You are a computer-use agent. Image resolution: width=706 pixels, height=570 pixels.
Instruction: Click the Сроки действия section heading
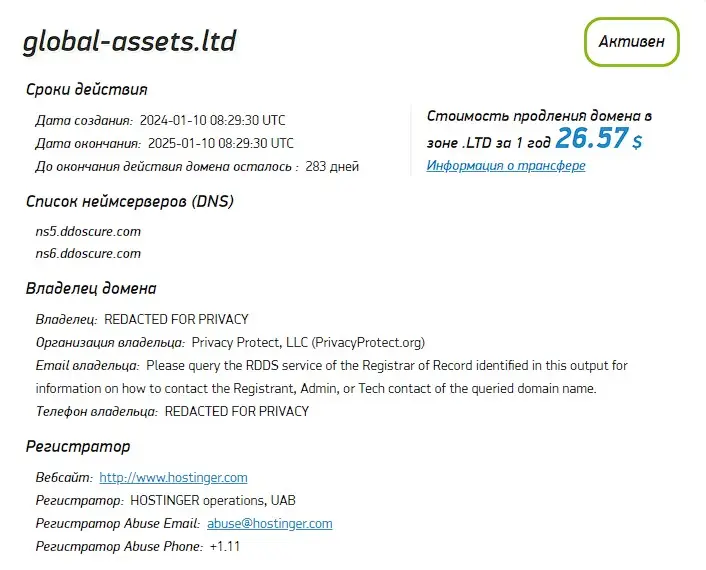click(x=86, y=90)
